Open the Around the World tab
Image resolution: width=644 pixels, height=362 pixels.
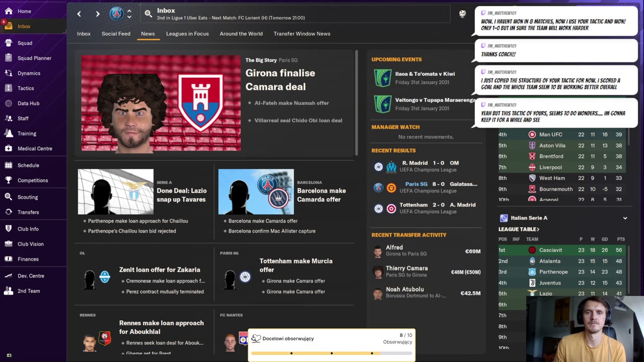[x=241, y=34]
